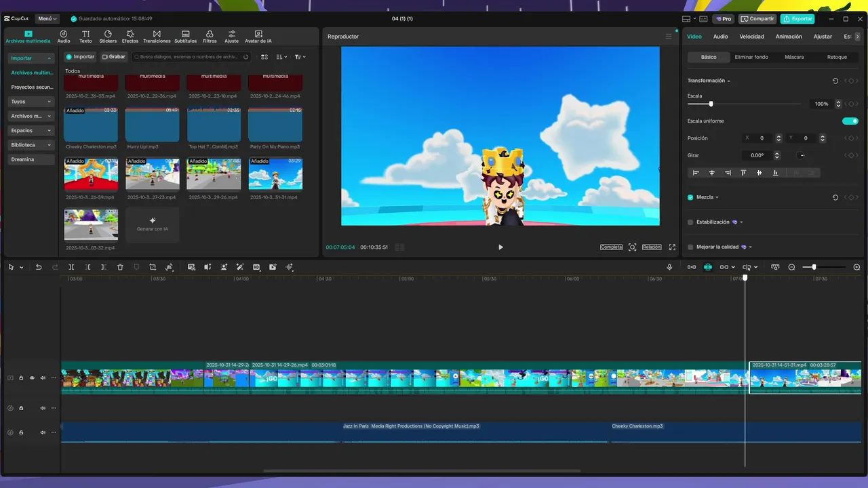Play the preview in Reproductor
Viewport: 868px width, 488px height.
click(500, 247)
